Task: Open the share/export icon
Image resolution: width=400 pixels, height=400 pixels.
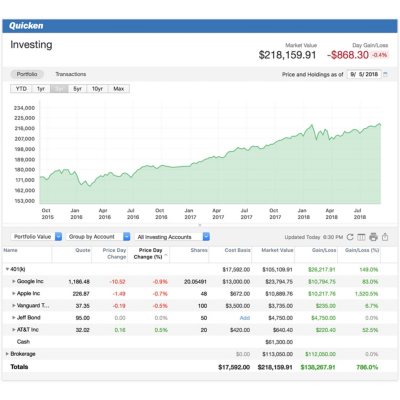Action: tap(385, 237)
